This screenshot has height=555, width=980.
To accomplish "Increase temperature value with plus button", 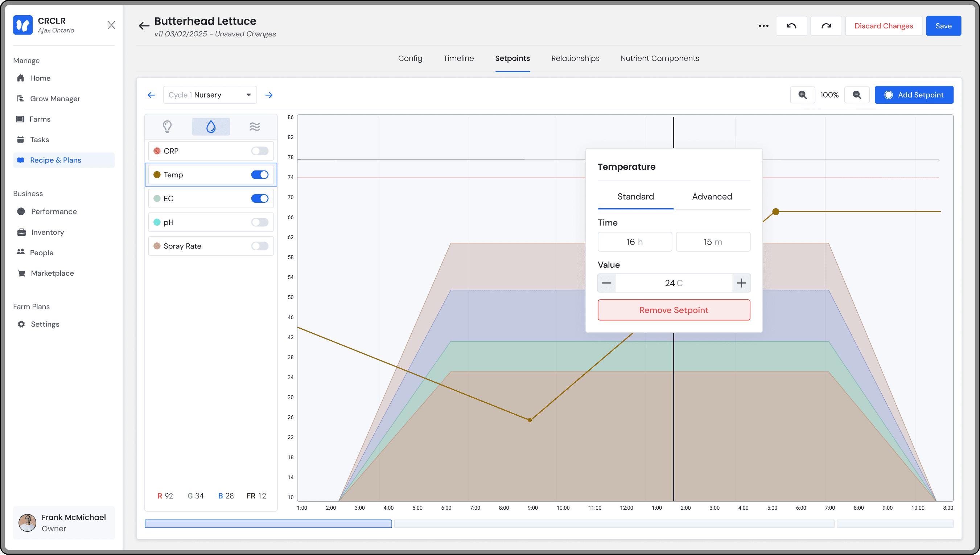I will click(741, 283).
